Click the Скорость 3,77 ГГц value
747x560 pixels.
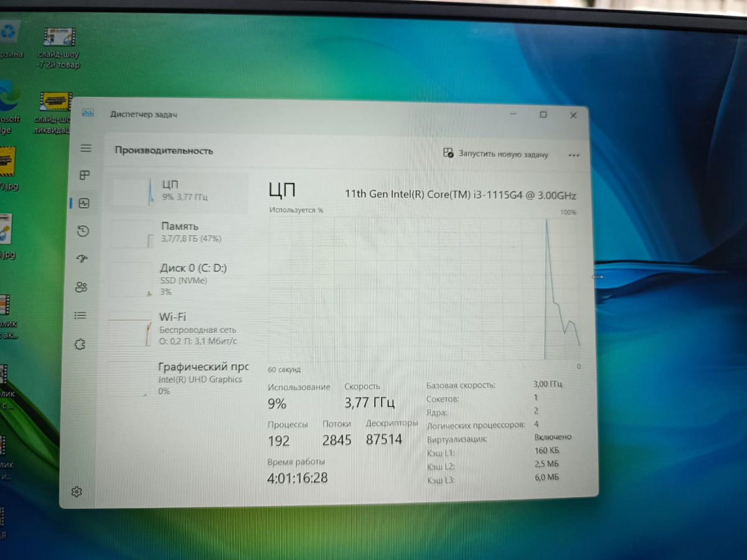coord(370,403)
